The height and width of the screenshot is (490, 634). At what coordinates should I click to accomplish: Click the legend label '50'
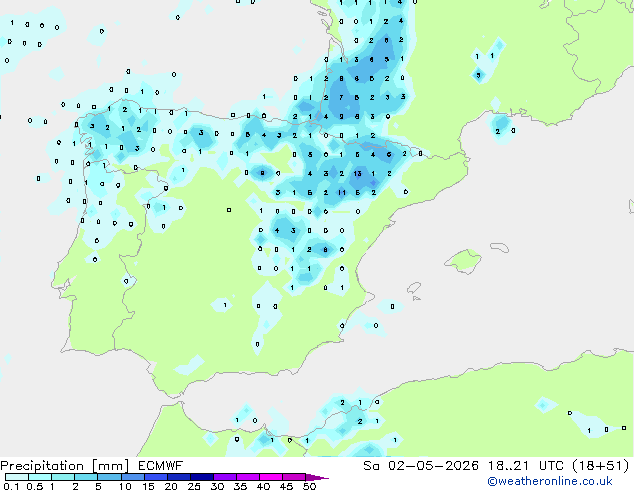click(310, 486)
